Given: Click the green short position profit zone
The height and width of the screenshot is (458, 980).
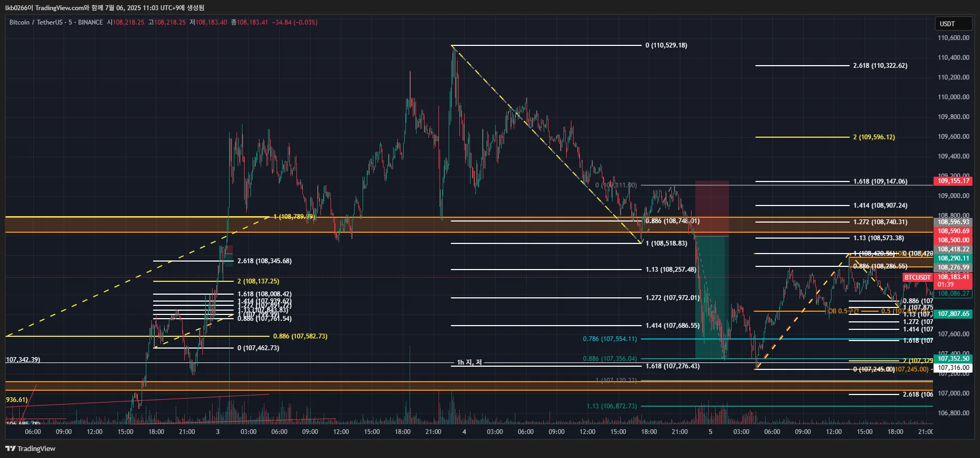Looking at the screenshot, I should click(x=712, y=297).
